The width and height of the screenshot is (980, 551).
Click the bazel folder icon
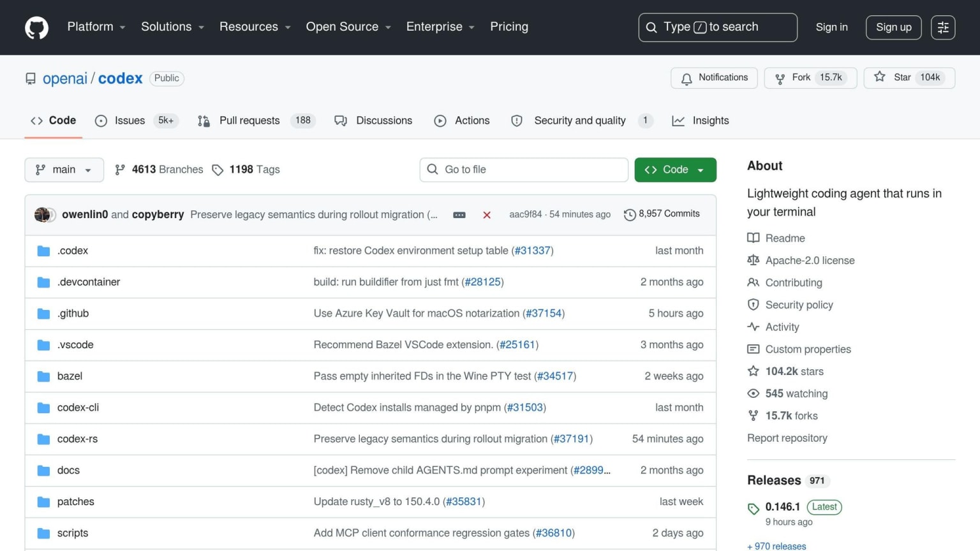point(43,376)
